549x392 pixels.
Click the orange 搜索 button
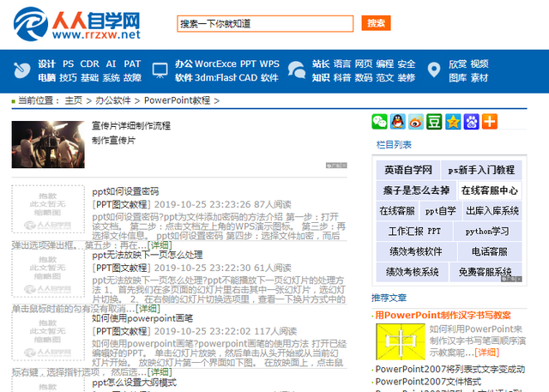click(376, 23)
